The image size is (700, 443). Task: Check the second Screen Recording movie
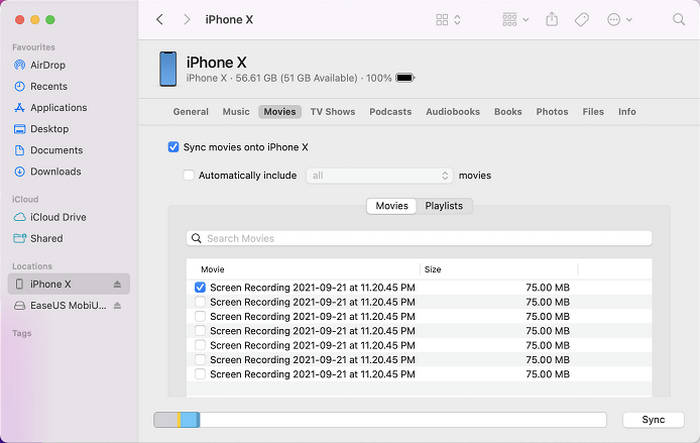pyautogui.click(x=200, y=302)
